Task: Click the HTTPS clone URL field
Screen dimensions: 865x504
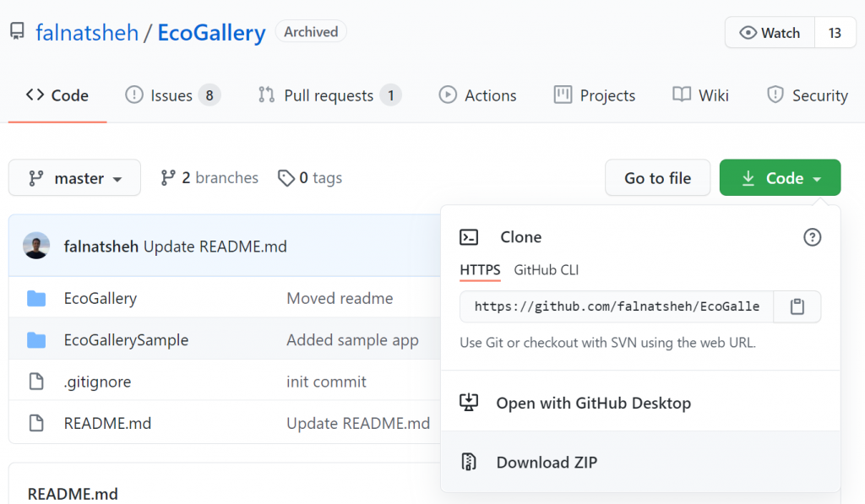Action: click(616, 306)
